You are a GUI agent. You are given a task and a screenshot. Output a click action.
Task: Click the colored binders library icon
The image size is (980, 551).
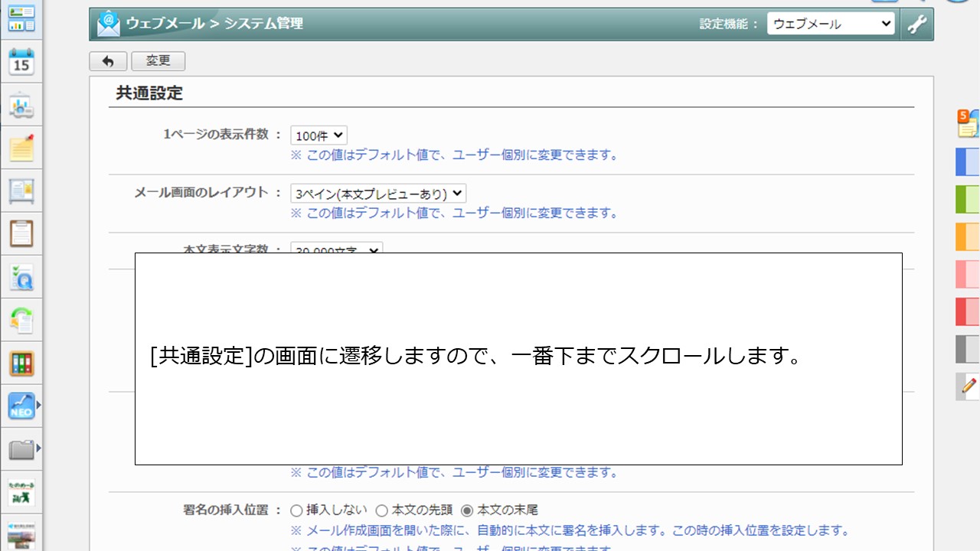pyautogui.click(x=21, y=363)
